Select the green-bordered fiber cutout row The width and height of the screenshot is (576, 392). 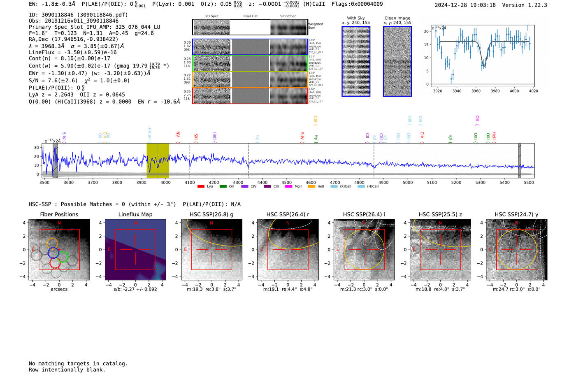(x=250, y=63)
